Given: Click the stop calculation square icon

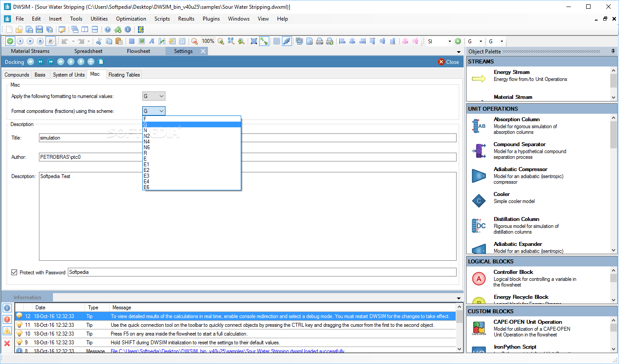Looking at the screenshot, I should 30,41.
